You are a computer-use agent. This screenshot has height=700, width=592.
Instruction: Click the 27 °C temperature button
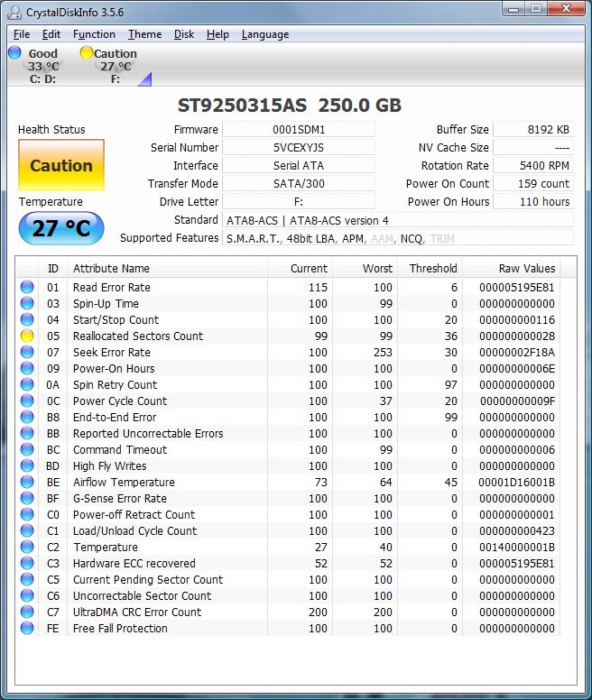pyautogui.click(x=61, y=228)
